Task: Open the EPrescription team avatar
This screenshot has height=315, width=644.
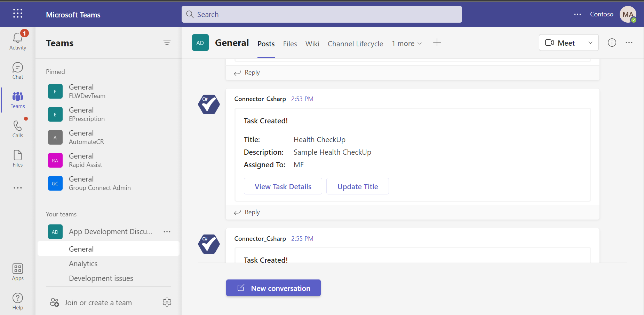Action: [x=55, y=114]
